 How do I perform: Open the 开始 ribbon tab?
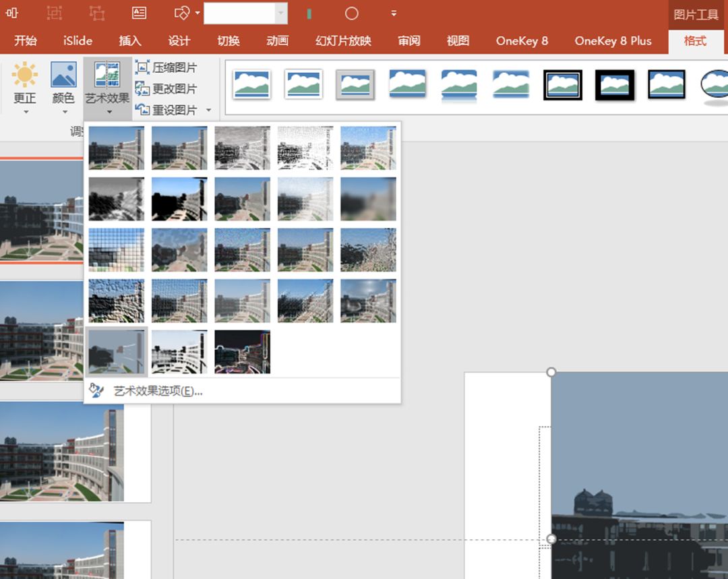coord(26,41)
